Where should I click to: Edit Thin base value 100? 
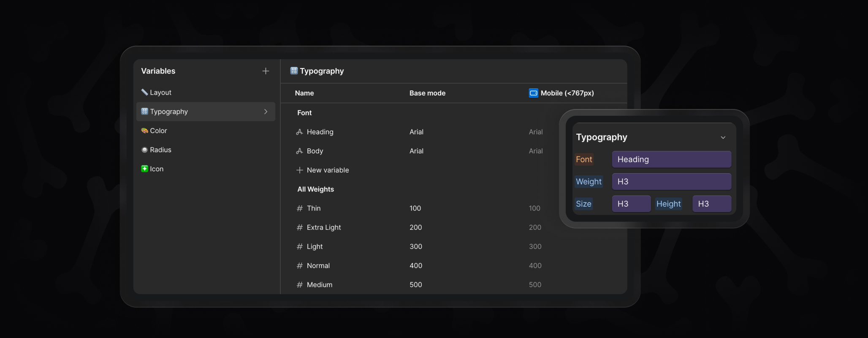(415, 208)
